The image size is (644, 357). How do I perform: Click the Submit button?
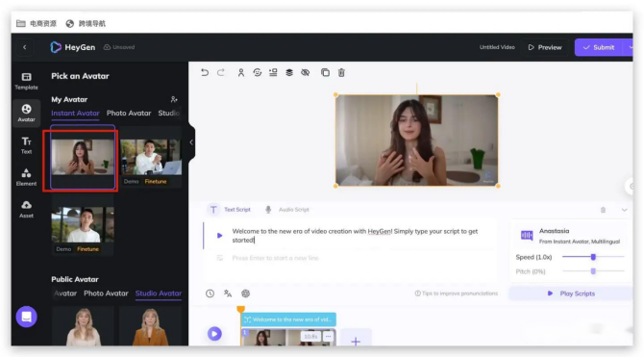pos(599,47)
